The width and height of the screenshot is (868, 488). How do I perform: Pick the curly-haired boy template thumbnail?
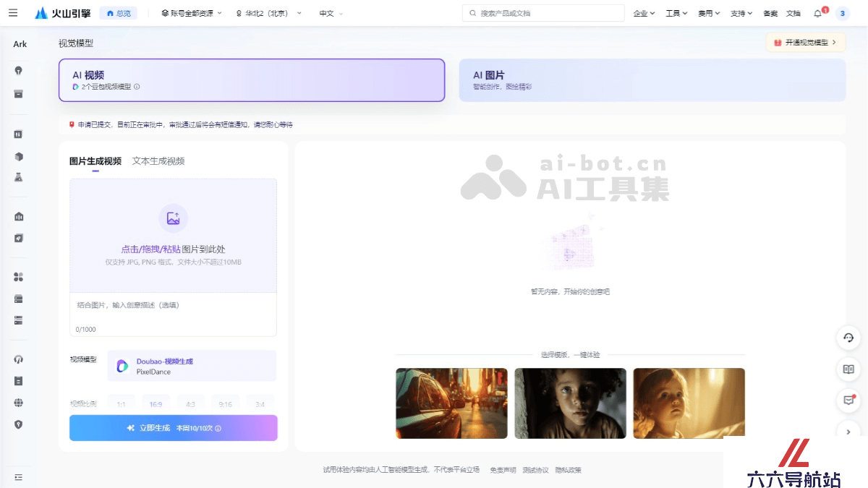570,403
